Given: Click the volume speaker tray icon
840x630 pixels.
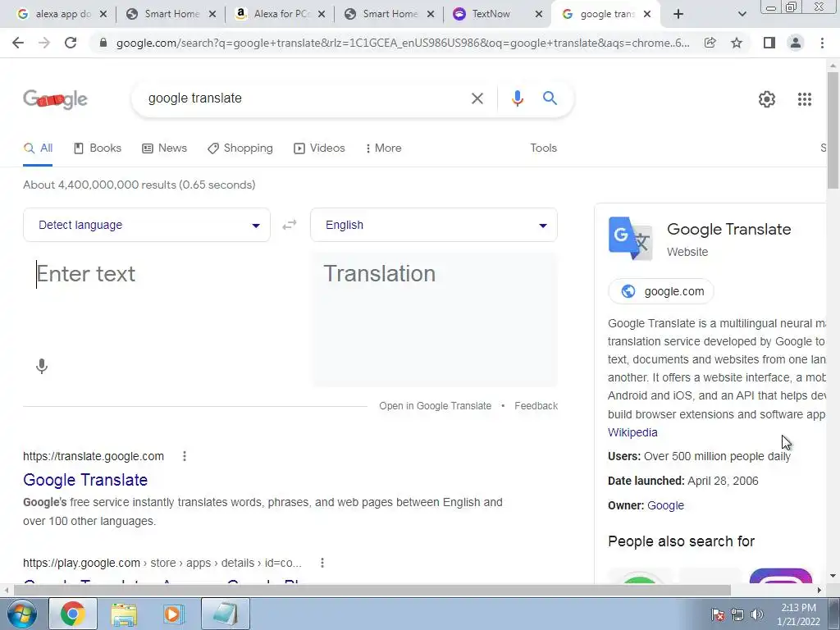Looking at the screenshot, I should [x=756, y=614].
